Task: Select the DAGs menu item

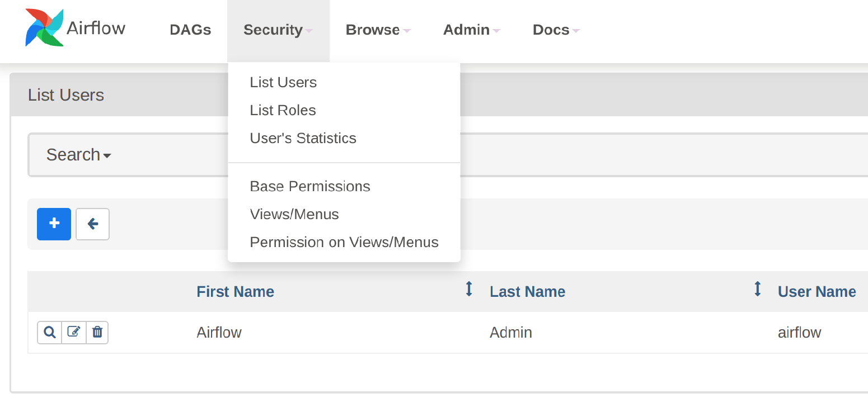Action: coord(190,30)
